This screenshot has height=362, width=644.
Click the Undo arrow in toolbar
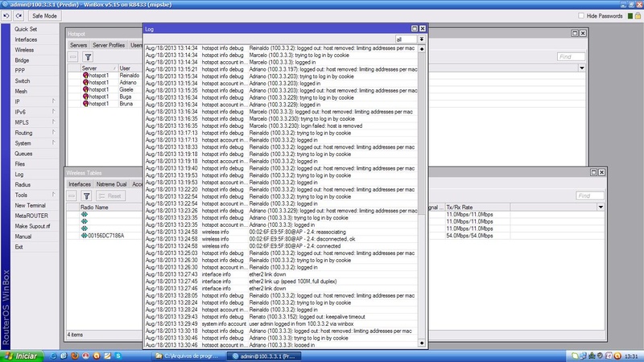click(x=6, y=16)
